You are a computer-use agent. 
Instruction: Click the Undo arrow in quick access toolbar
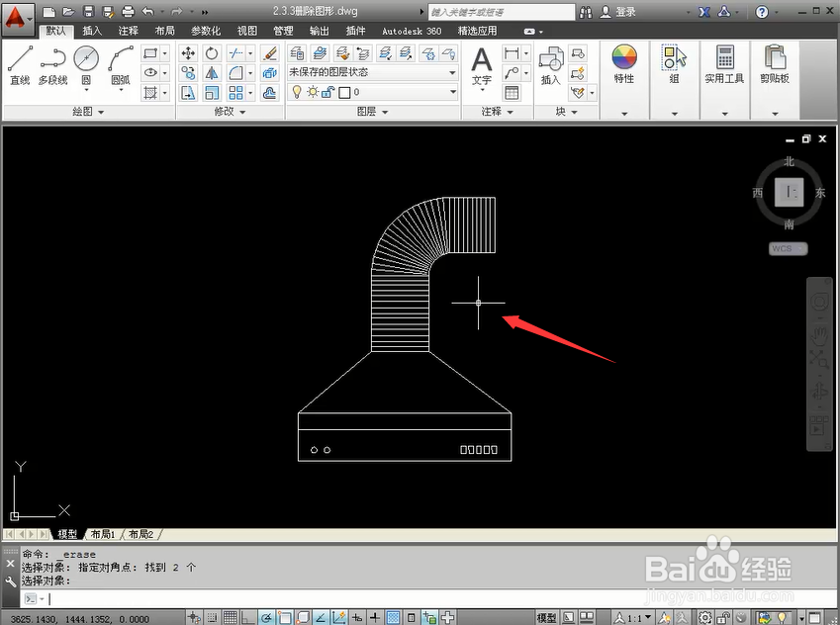148,11
